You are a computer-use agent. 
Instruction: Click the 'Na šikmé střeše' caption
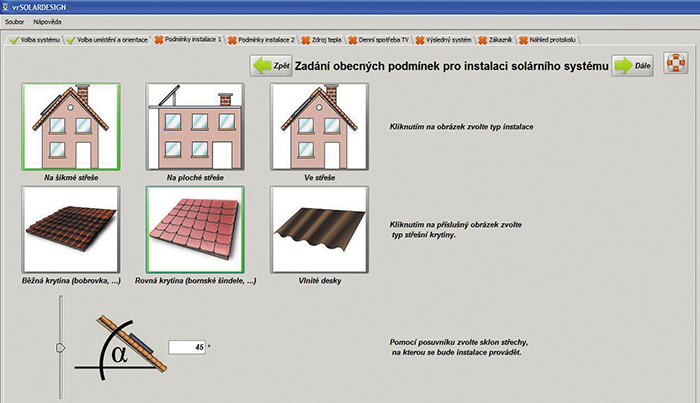(x=71, y=178)
